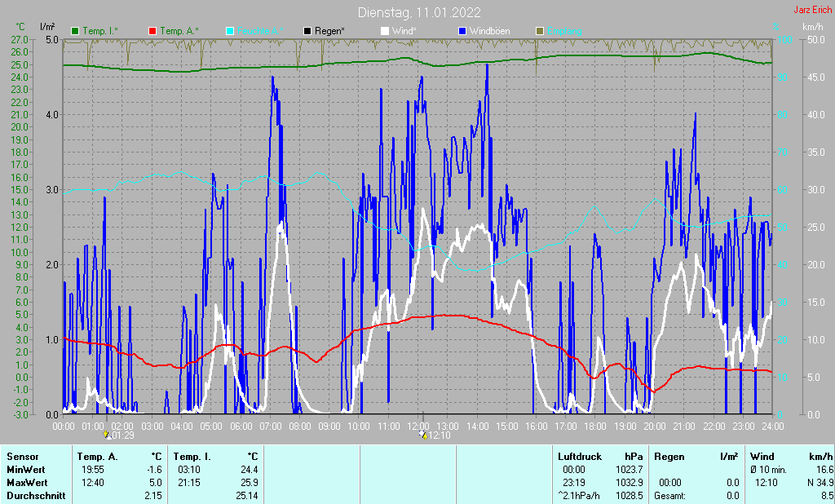This screenshot has width=835, height=504.
Task: Click the 'N 34.9' maximum gust value
Action: (x=820, y=483)
